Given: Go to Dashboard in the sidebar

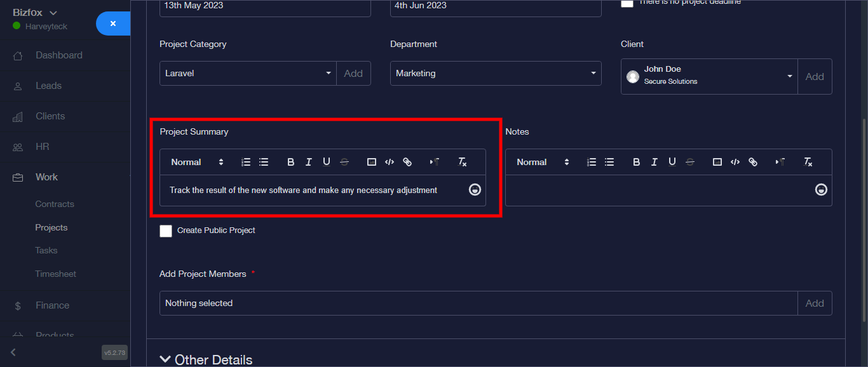Looking at the screenshot, I should coord(58,56).
